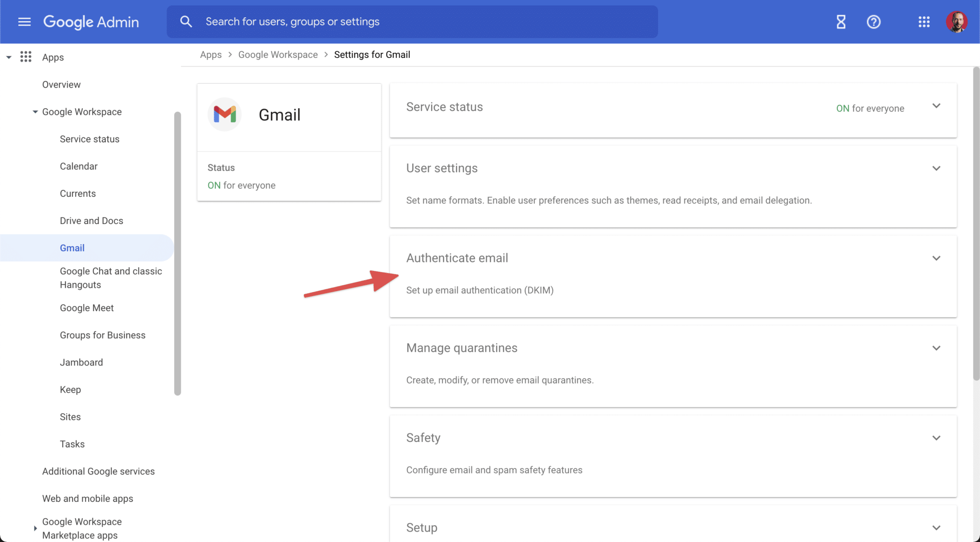Open the Google apps grid launcher
This screenshot has height=542, width=980.
click(x=924, y=22)
